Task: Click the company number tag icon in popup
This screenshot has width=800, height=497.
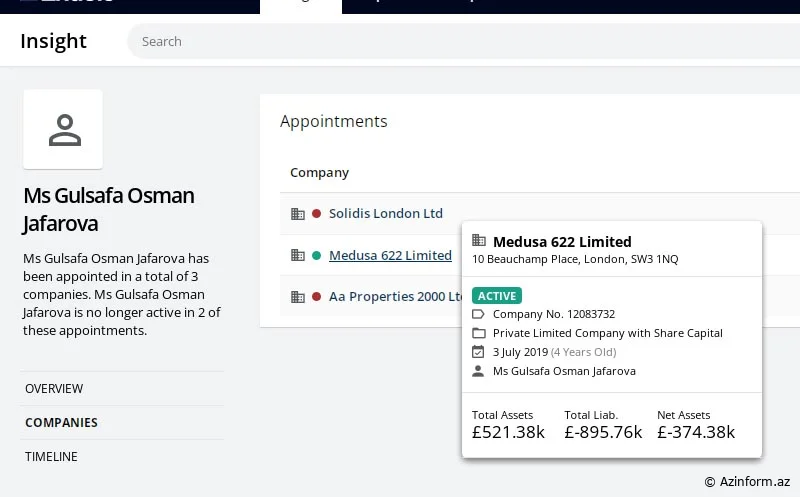Action: [478, 314]
